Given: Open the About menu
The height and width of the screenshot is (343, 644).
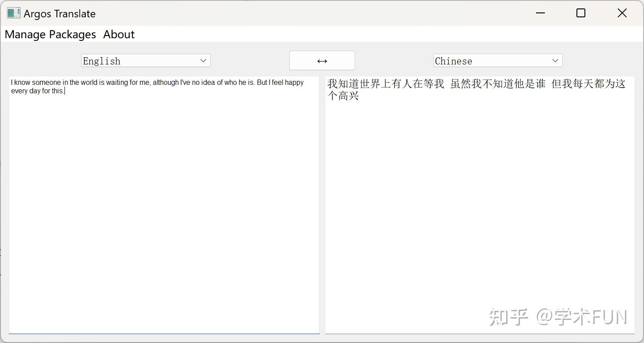Looking at the screenshot, I should click(118, 34).
